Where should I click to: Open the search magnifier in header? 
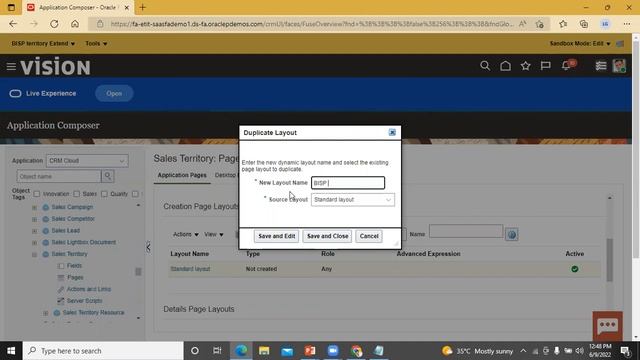coord(484,66)
